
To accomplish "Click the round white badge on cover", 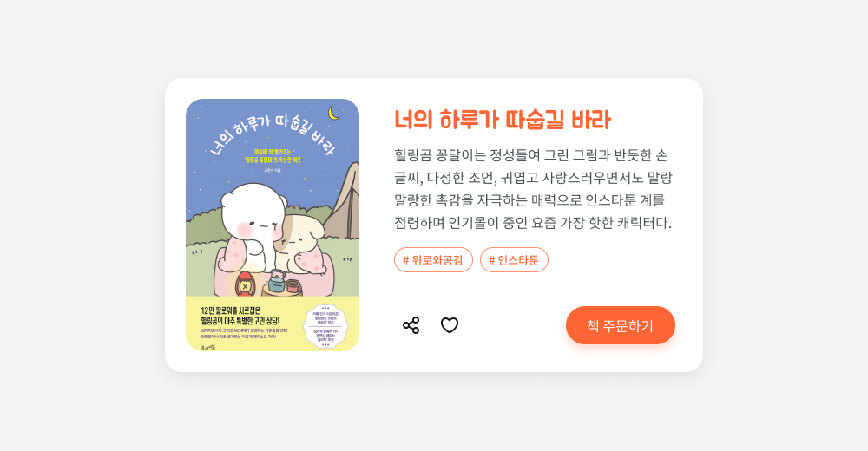I will point(325,326).
